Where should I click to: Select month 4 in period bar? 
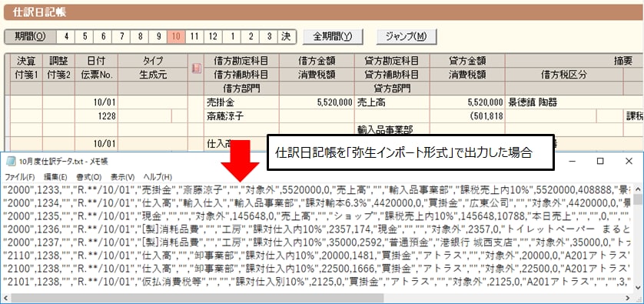pos(66,36)
